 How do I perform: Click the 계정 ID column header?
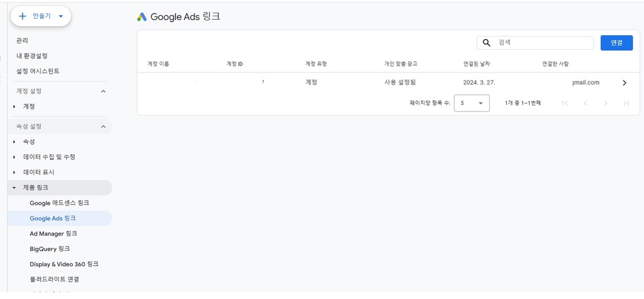point(235,64)
